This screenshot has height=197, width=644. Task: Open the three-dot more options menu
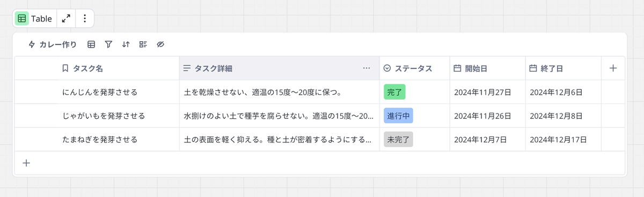tap(85, 18)
